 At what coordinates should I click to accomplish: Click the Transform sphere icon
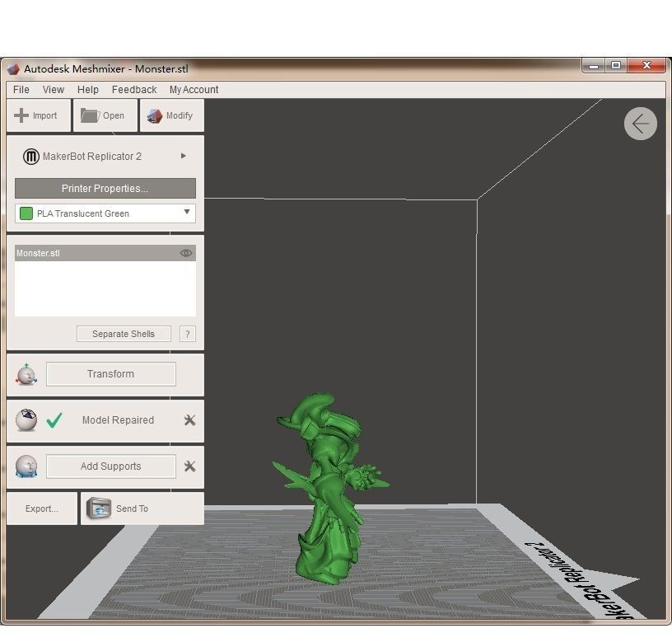tap(26, 374)
